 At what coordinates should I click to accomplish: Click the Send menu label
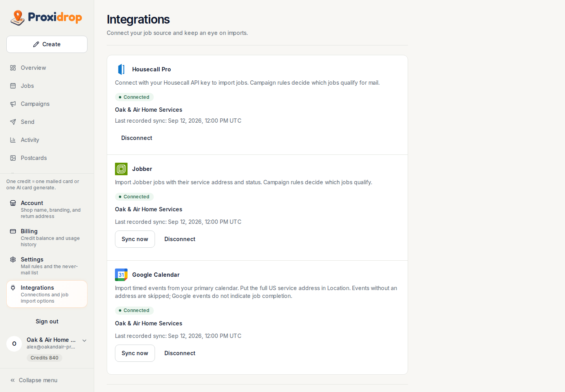[27, 122]
